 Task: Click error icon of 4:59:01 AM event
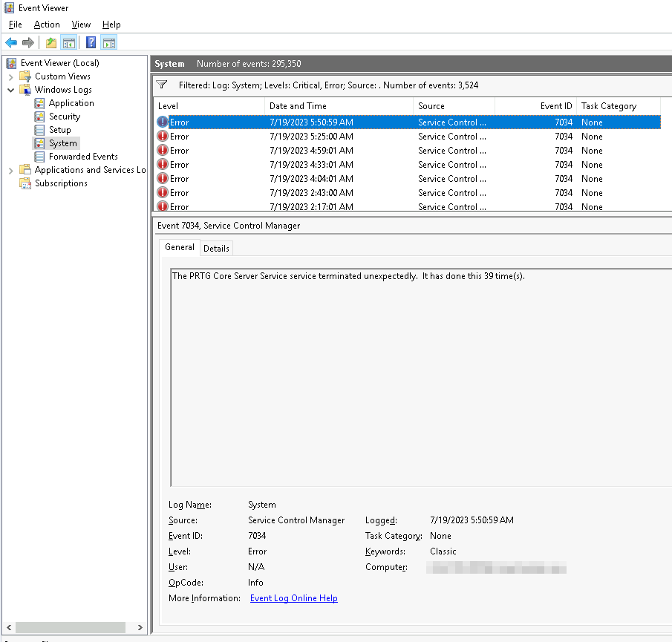coord(163,151)
